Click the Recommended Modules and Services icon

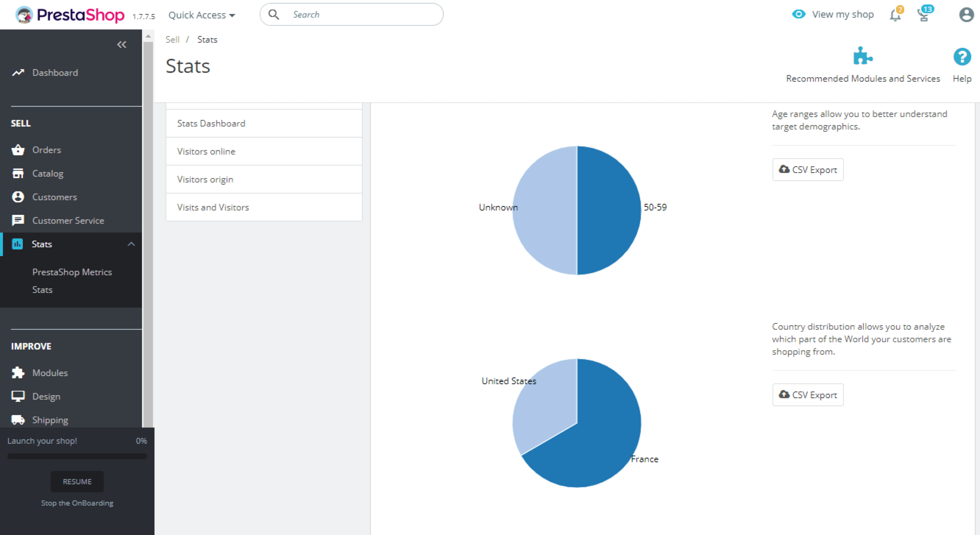click(863, 58)
